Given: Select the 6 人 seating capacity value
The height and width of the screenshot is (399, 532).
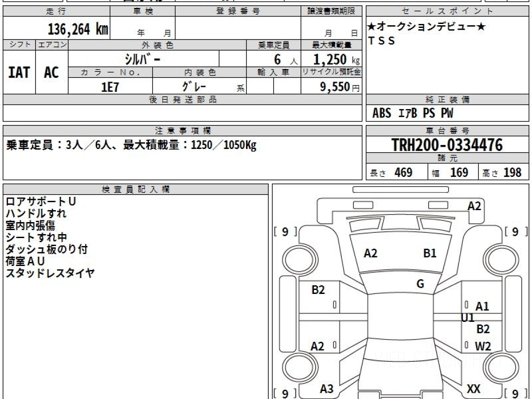Looking at the screenshot, I should (x=286, y=59).
